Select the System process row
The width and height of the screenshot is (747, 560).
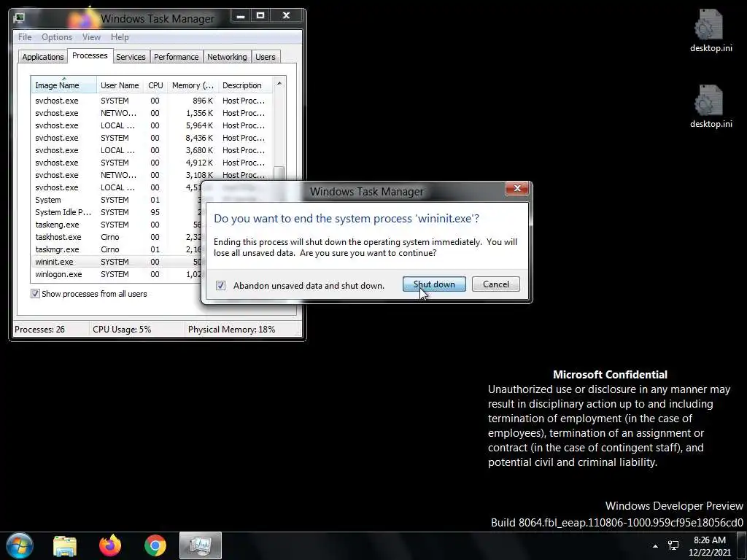point(117,200)
